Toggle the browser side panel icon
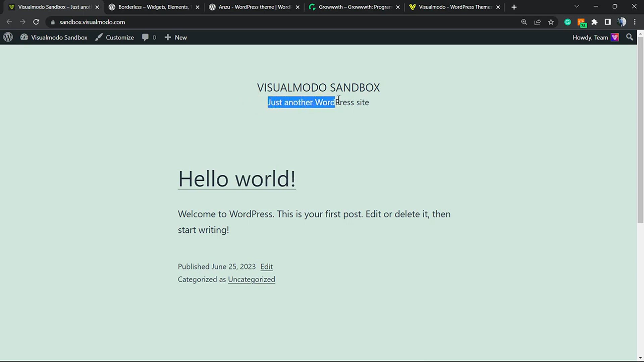The width and height of the screenshot is (644, 362). 608,22
